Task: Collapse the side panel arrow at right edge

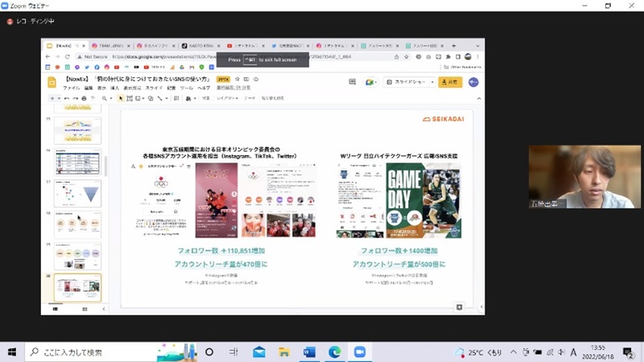Action: [481, 306]
